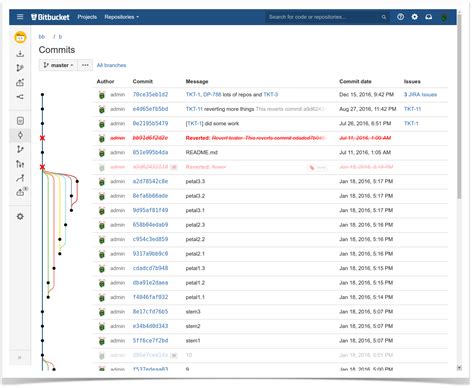This screenshot has width=474, height=388.
Task: Open the Source file icon in sidebar
Action: (20, 121)
